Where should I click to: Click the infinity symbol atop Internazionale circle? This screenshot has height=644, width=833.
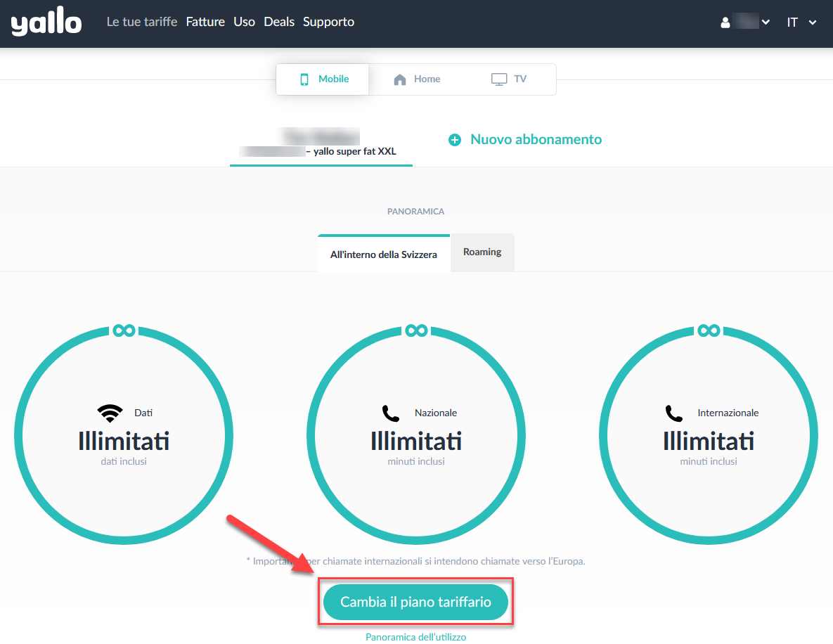pyautogui.click(x=709, y=330)
